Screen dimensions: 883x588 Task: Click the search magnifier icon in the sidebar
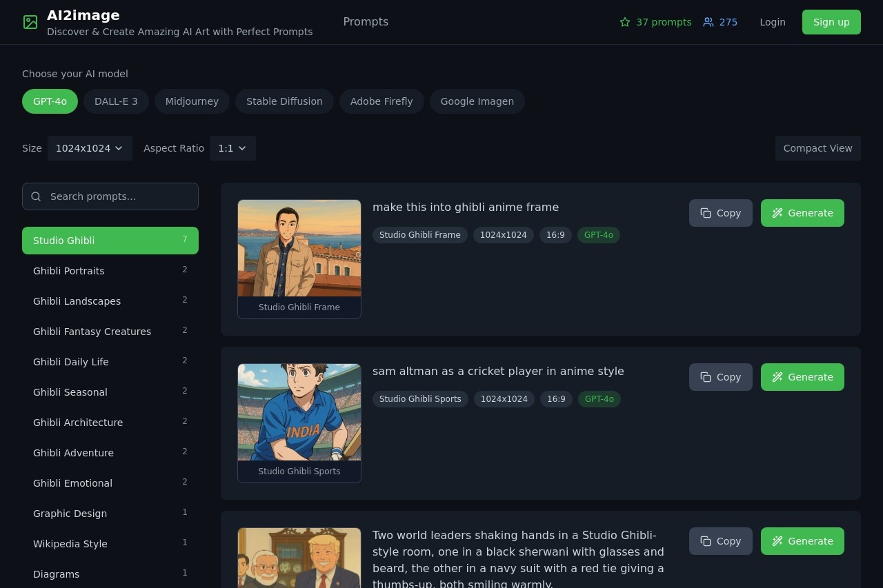[x=37, y=196]
